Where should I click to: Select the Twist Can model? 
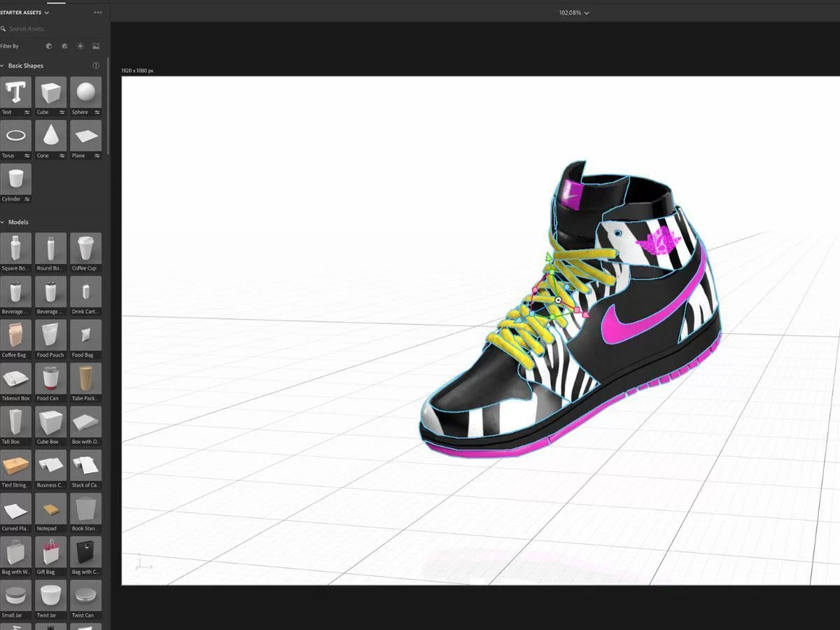tap(85, 596)
